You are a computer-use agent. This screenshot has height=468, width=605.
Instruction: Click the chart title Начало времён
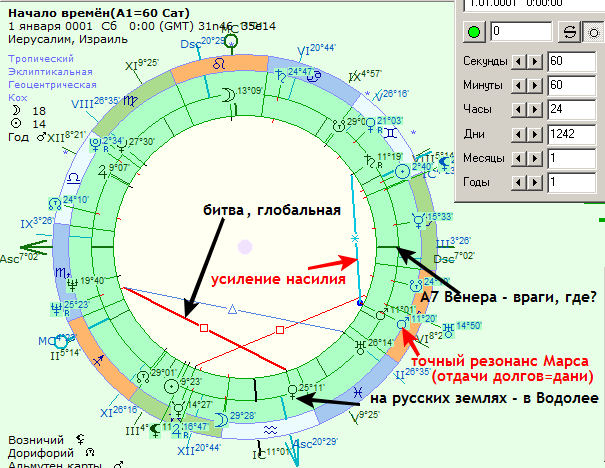[99, 13]
